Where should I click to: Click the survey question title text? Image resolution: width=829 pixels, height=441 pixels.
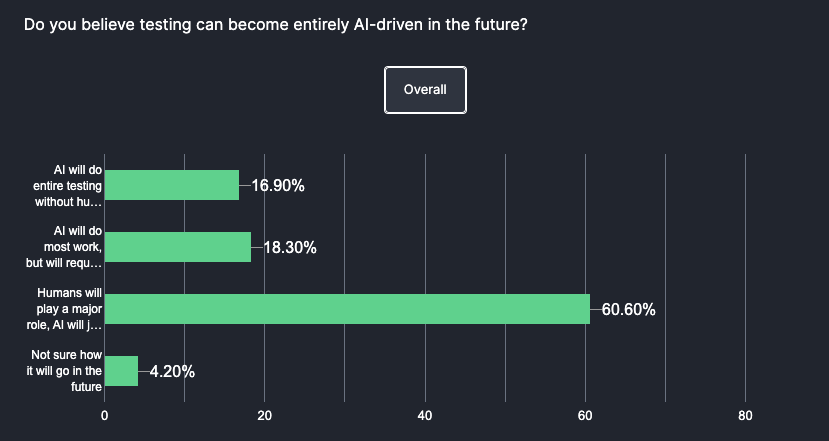pyautogui.click(x=276, y=24)
